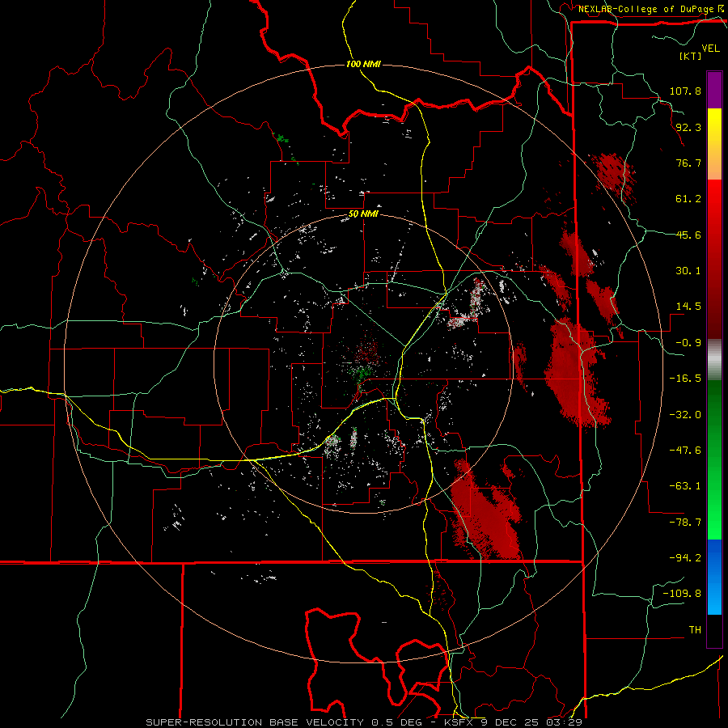Select the 107.8 velocity scale value
The width and height of the screenshot is (728, 728).
(x=685, y=91)
